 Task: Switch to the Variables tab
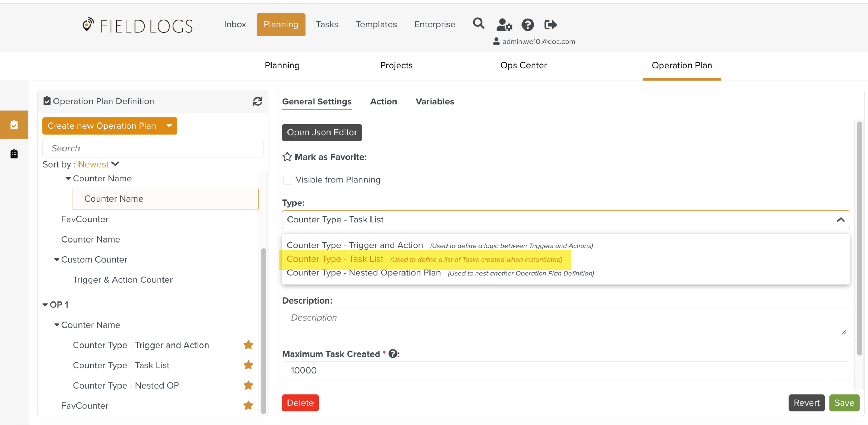click(x=435, y=101)
